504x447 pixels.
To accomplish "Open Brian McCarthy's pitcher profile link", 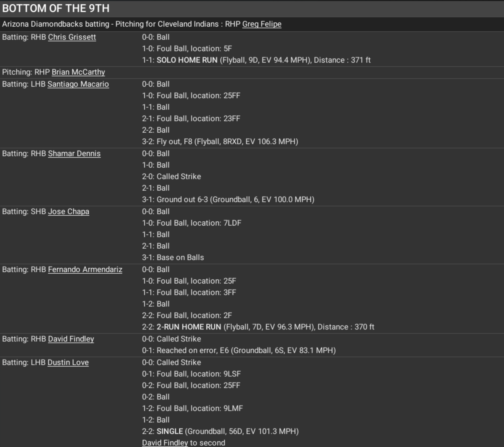I will point(78,72).
